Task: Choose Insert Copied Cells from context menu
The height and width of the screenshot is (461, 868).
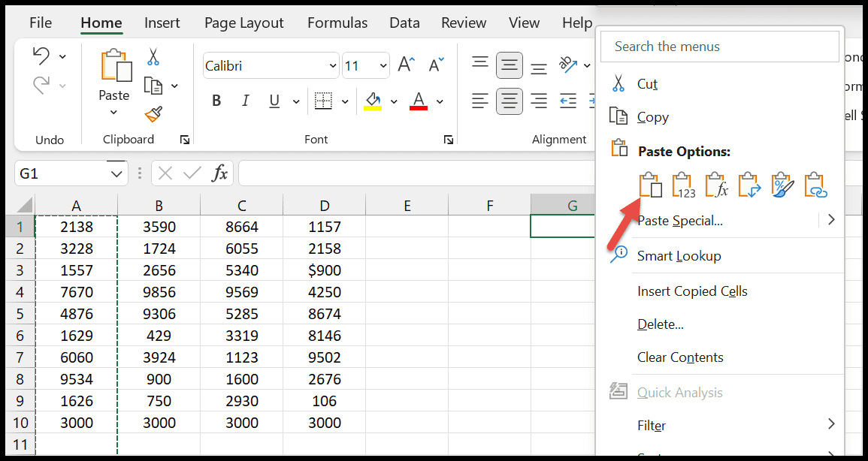Action: [692, 291]
